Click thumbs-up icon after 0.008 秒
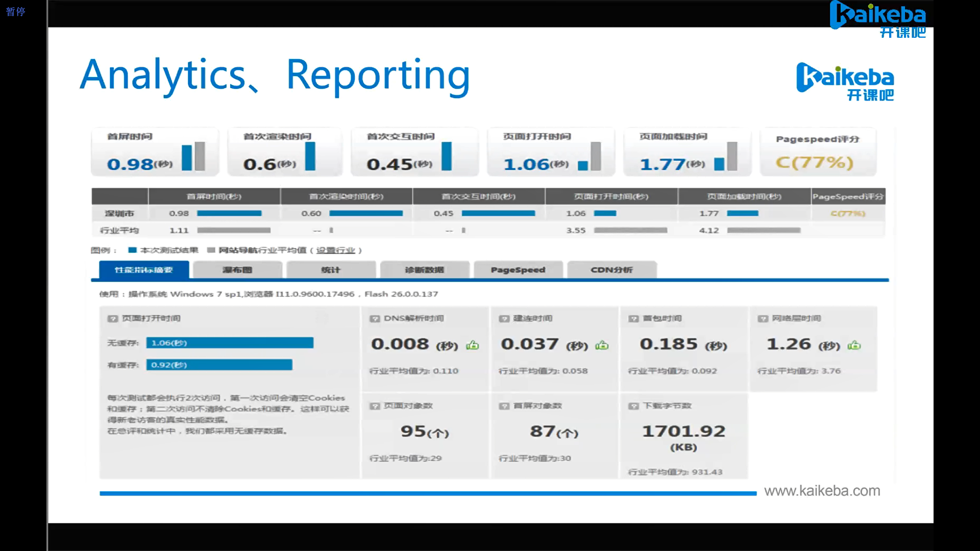The height and width of the screenshot is (551, 980). point(473,345)
